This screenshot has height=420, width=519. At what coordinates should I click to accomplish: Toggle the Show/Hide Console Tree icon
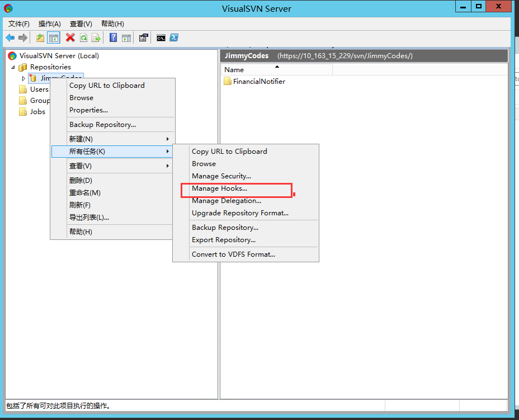[54, 37]
